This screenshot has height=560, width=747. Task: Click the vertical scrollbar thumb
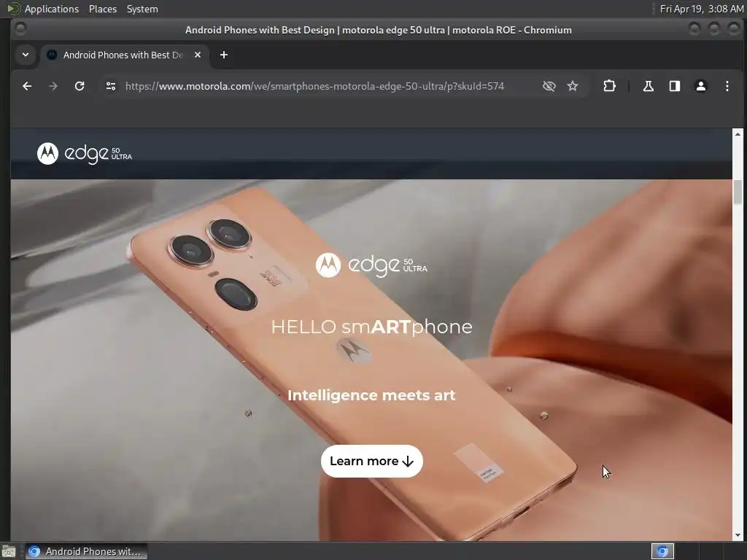(x=738, y=192)
